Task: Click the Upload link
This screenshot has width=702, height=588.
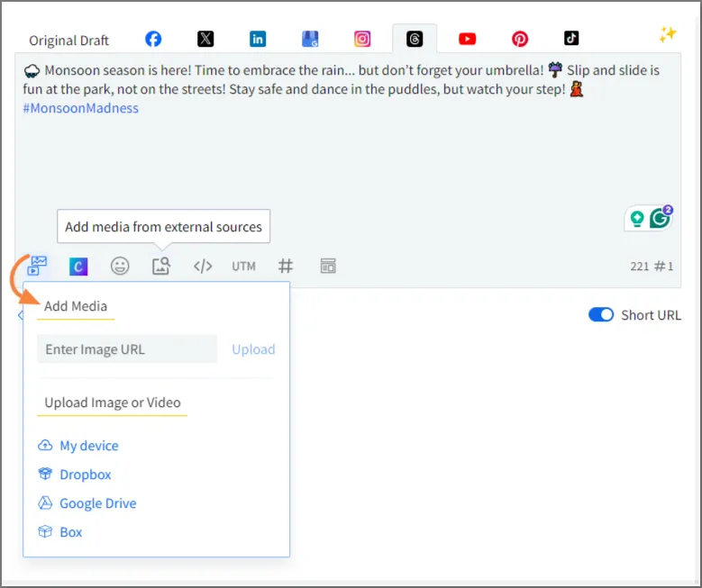Action: coord(253,349)
